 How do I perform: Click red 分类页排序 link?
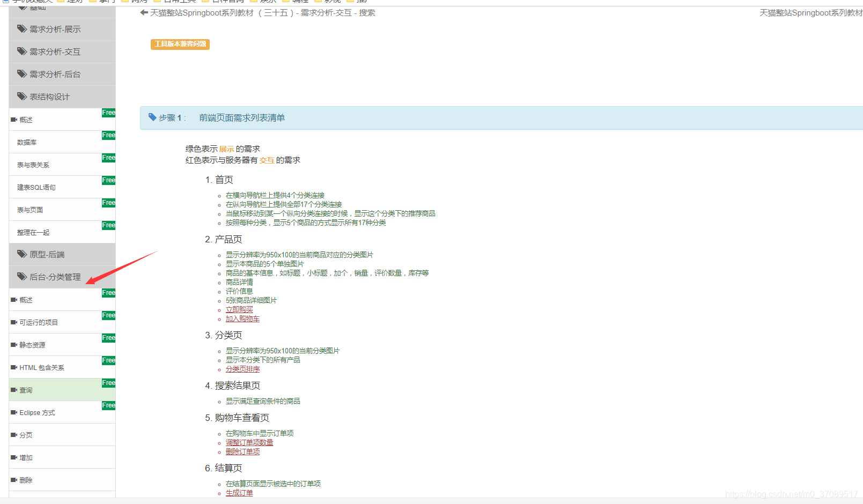[242, 369]
